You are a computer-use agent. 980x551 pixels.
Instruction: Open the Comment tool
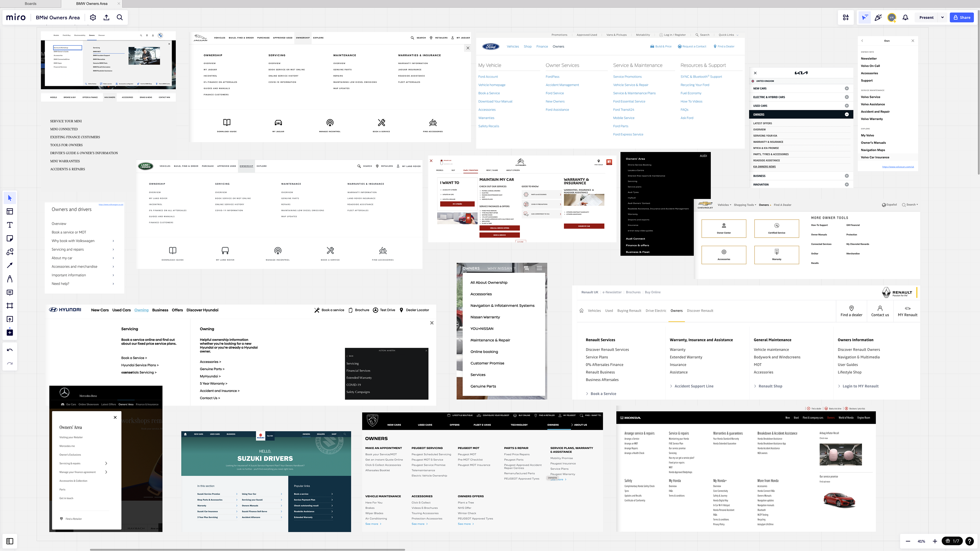coord(10,292)
